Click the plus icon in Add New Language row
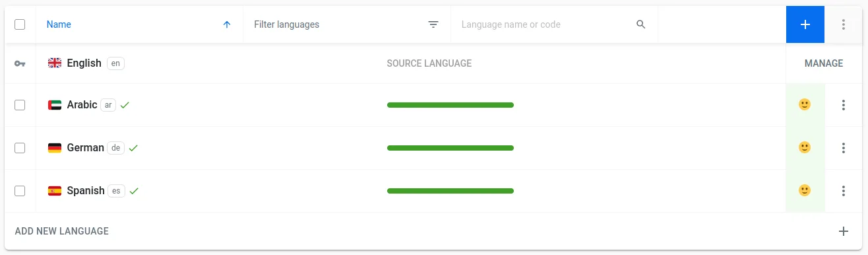 click(x=844, y=231)
